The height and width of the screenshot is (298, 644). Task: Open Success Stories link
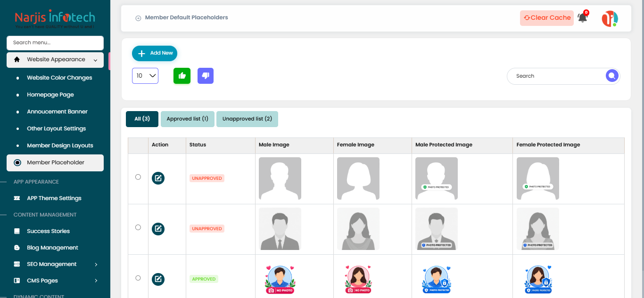tap(48, 231)
